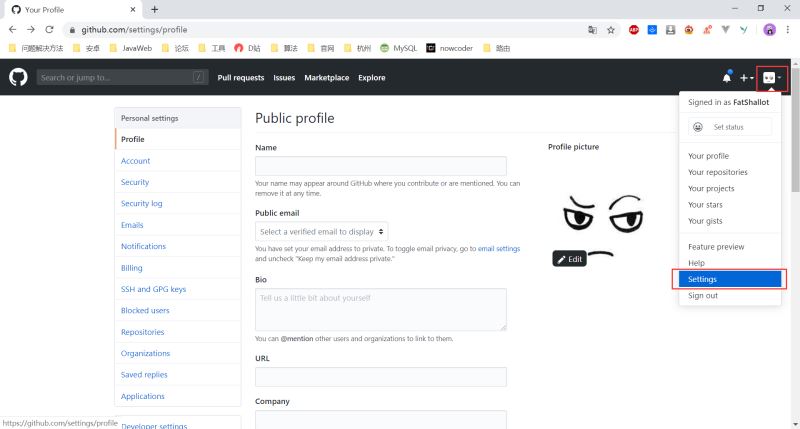Click the AdBlock Plus extension icon
Viewport: 800px width, 429px height.
[x=634, y=30]
